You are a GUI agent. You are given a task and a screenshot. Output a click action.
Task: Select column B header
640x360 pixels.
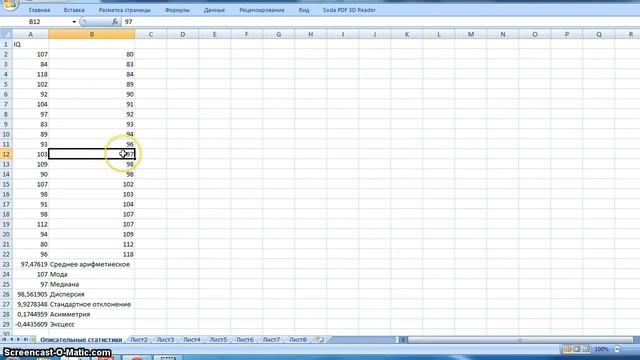point(91,35)
